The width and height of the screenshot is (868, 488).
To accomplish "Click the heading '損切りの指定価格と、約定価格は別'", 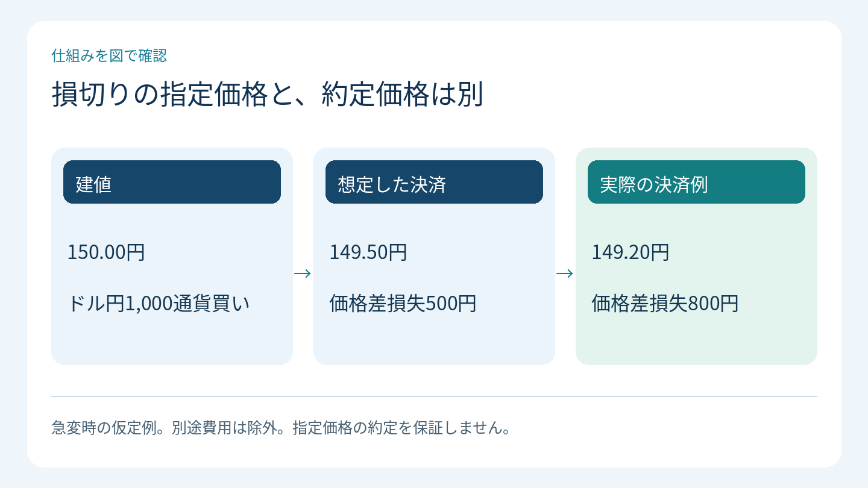I will click(268, 95).
